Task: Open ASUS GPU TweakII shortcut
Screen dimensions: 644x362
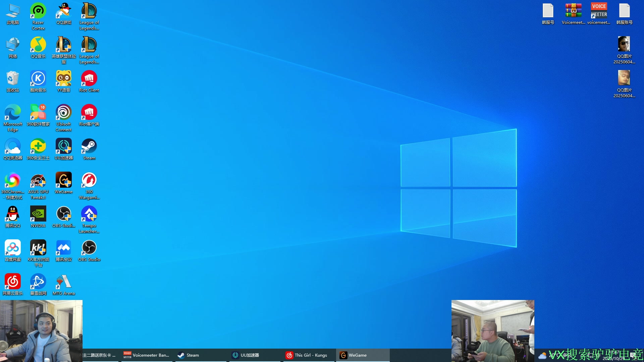Action: (38, 181)
